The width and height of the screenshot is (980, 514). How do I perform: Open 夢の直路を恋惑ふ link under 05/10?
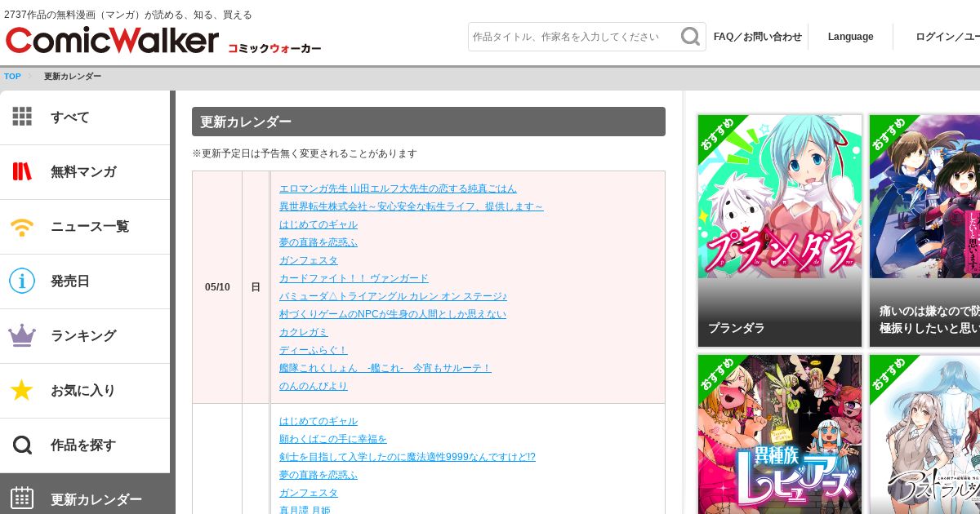(318, 242)
